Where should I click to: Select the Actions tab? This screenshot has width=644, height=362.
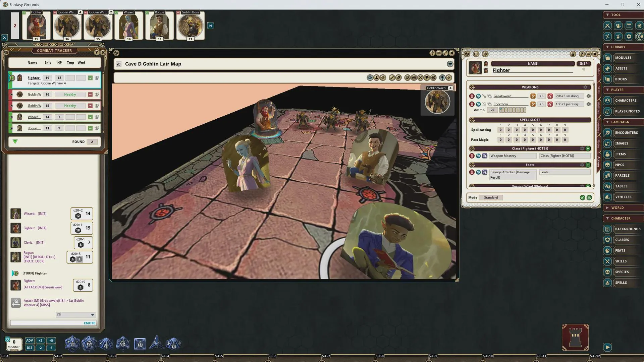599,162
